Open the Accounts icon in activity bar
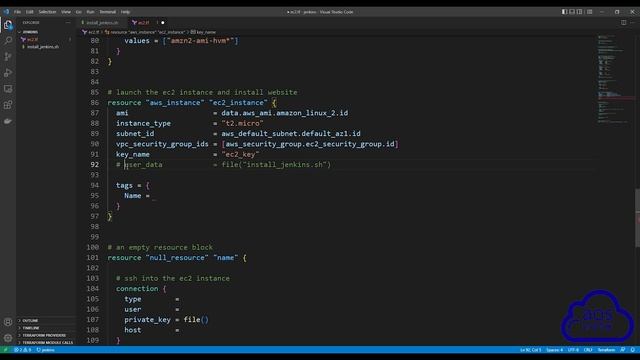 [x=8, y=322]
